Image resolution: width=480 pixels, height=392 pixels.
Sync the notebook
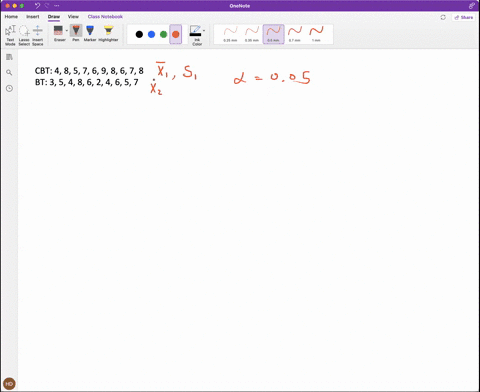[443, 17]
